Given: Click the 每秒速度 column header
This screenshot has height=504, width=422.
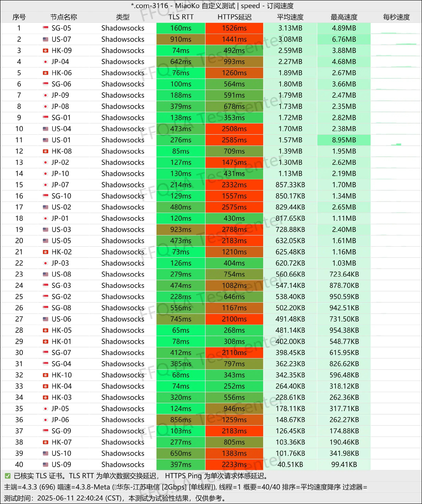Looking at the screenshot, I should 396,17.
